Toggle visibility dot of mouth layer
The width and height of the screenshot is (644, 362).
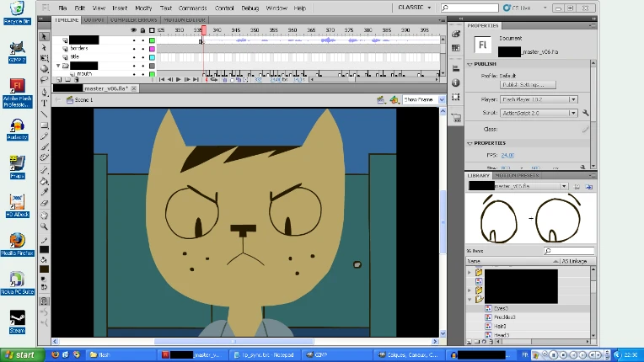click(x=134, y=74)
